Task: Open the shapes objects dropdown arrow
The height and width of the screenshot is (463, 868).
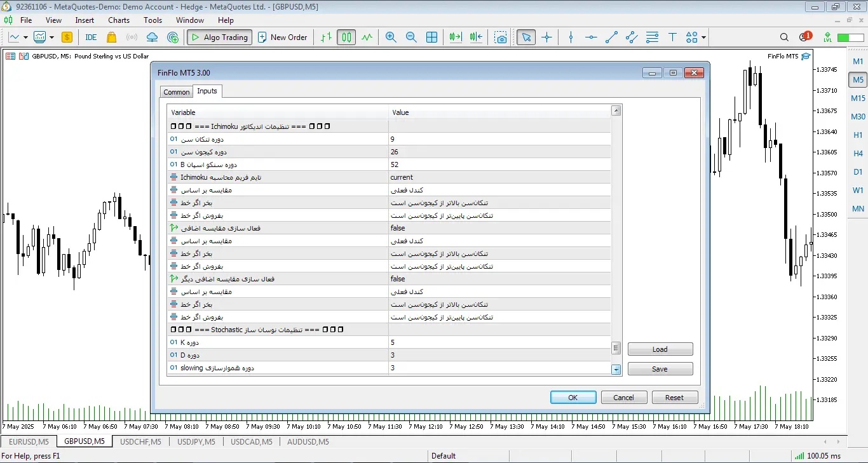Action: (704, 37)
